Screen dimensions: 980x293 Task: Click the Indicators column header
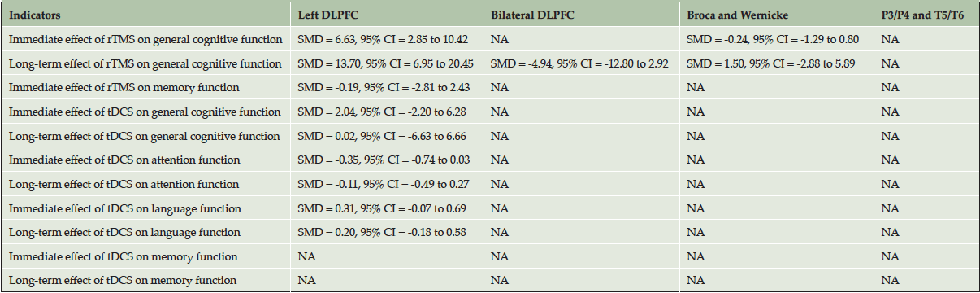point(36,15)
